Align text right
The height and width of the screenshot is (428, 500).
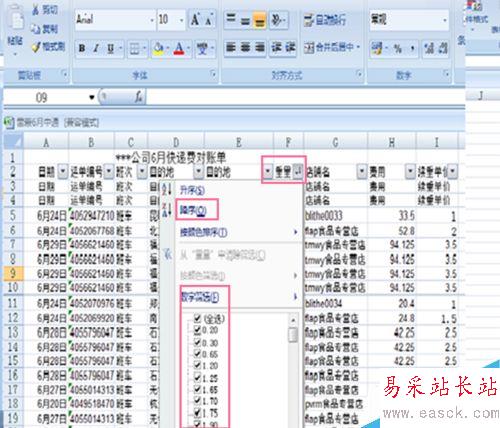pyautogui.click(x=260, y=47)
